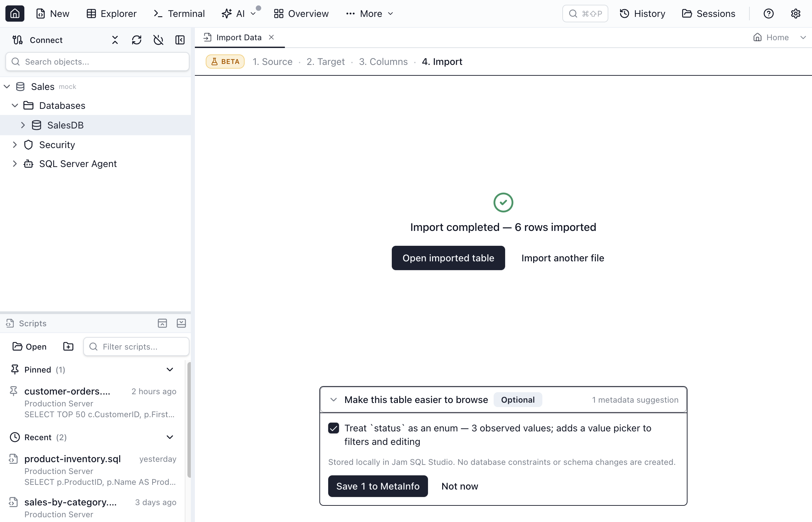Click Save 1 to MetaInfo button
Image resolution: width=812 pixels, height=522 pixels.
pyautogui.click(x=378, y=486)
